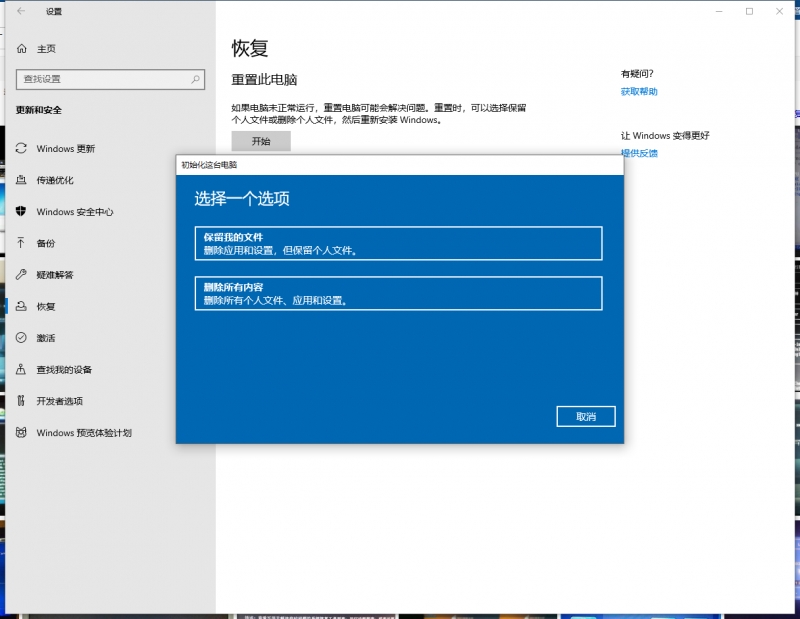800x619 pixels.
Task: Choose 删除所有内容 option
Action: pos(398,293)
